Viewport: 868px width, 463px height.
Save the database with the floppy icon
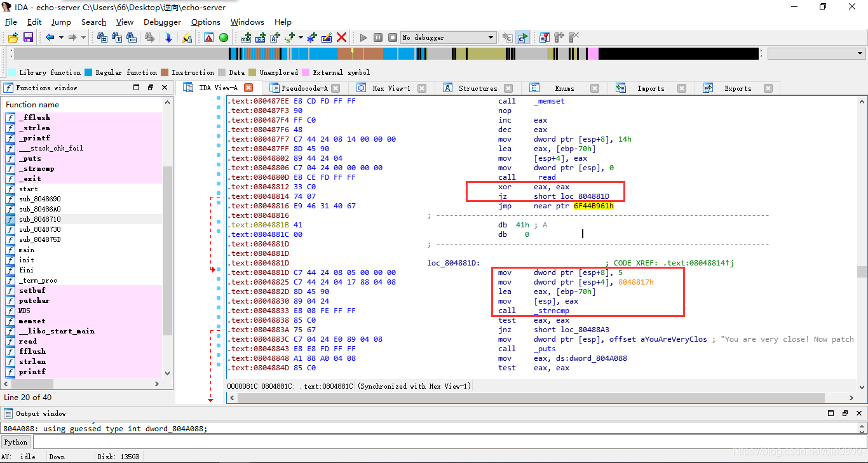pyautogui.click(x=28, y=37)
